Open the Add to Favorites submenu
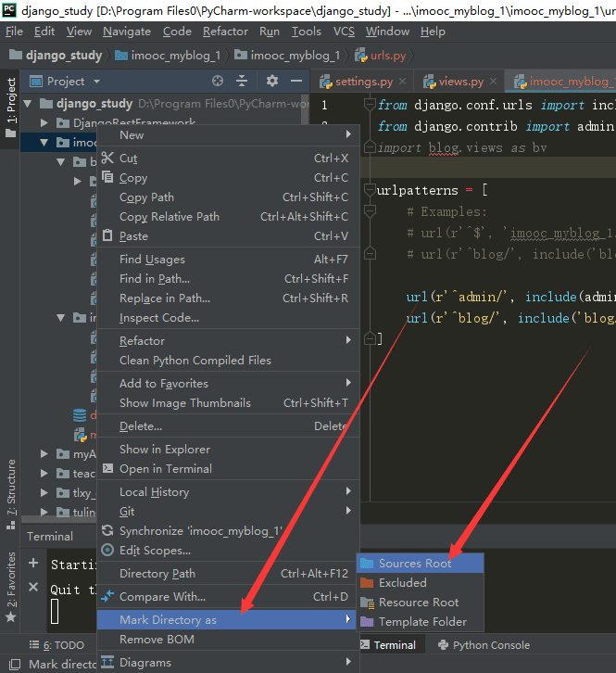The image size is (616, 673). tap(228, 383)
